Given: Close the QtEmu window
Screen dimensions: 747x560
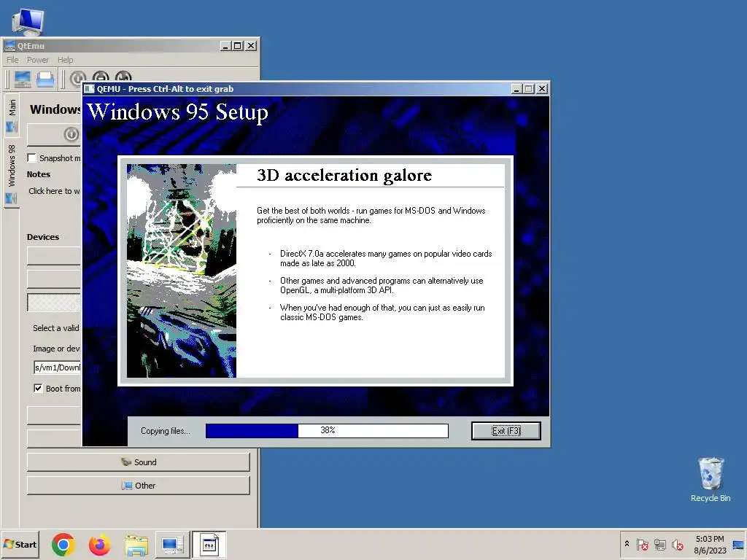Looking at the screenshot, I should point(251,46).
